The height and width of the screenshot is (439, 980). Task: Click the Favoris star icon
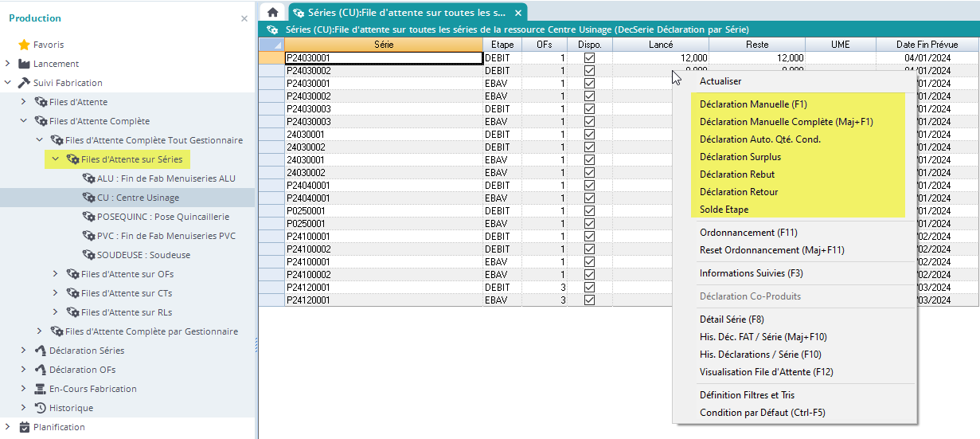click(x=24, y=45)
